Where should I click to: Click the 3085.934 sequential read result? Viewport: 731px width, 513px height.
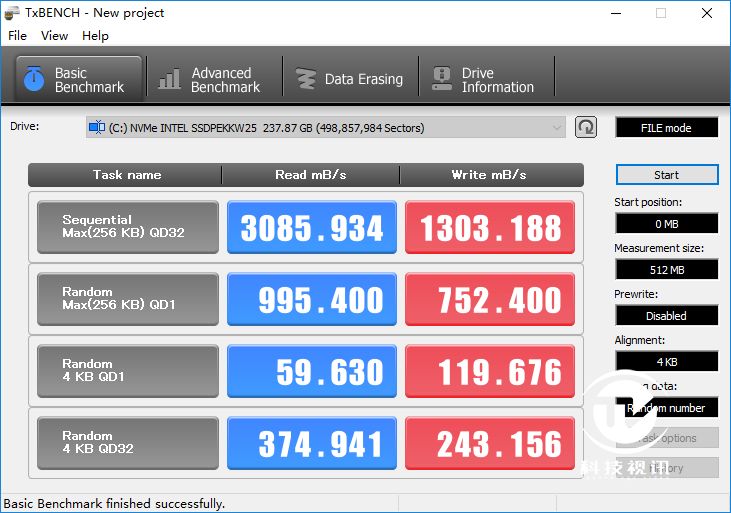pyautogui.click(x=312, y=227)
